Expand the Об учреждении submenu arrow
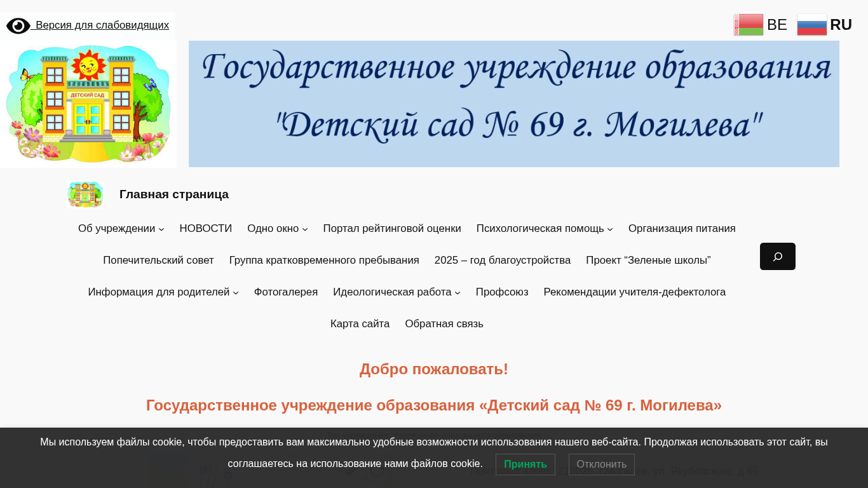Image resolution: width=868 pixels, height=488 pixels. pyautogui.click(x=161, y=229)
